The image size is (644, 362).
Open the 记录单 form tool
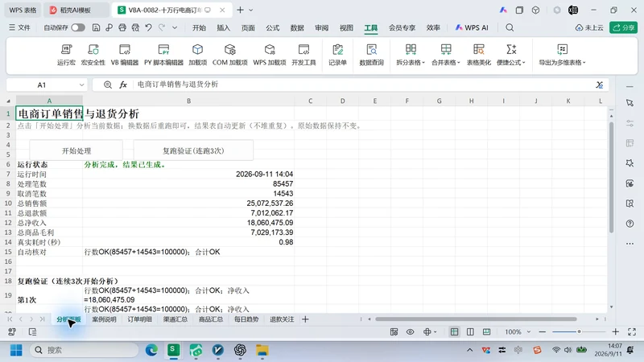[x=337, y=55]
